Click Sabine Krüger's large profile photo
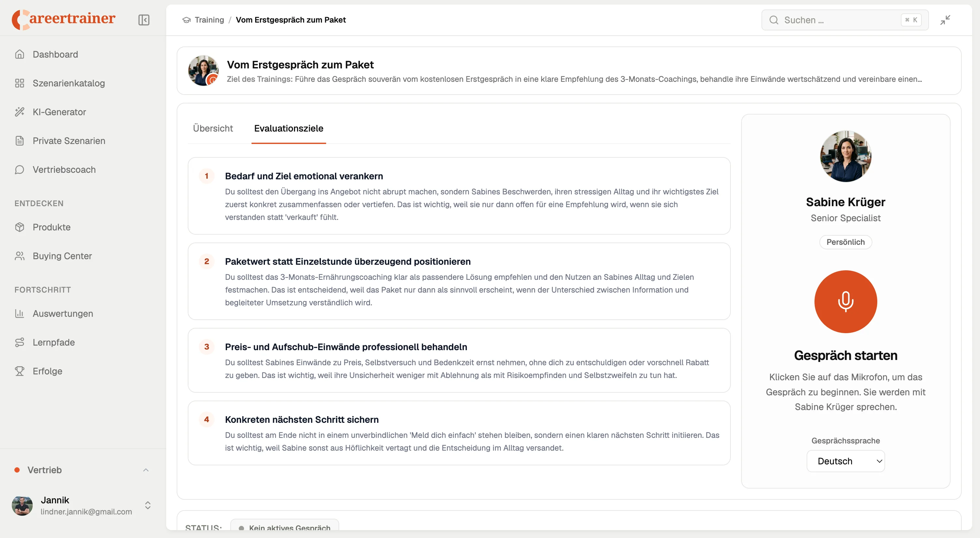The image size is (980, 538). (845, 156)
